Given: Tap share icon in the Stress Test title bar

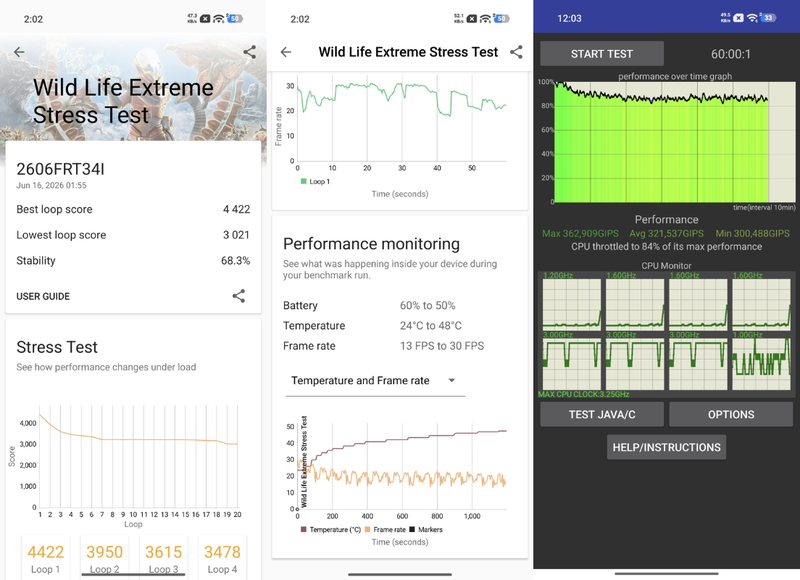Looking at the screenshot, I should point(516,52).
